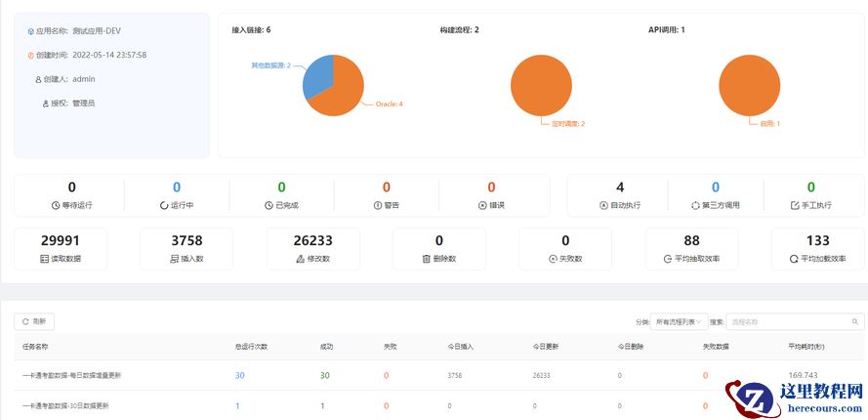Click the 修改数 icon
Image resolution: width=868 pixels, height=420 pixels.
(x=301, y=259)
